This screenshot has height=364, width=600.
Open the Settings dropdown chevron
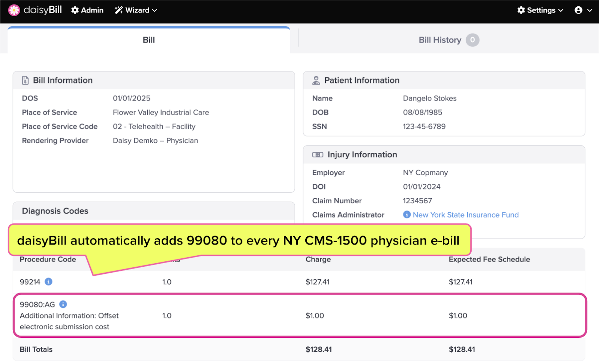(x=561, y=10)
